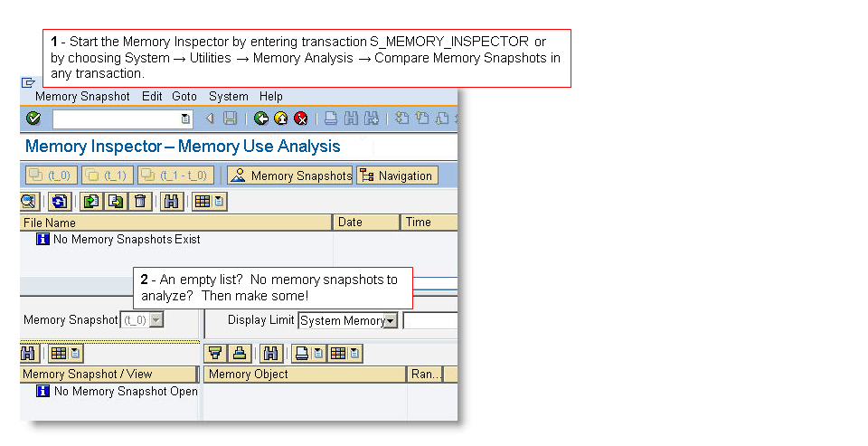868x446 pixels.
Task: Open the Display Limit System Memory dropdown
Action: tap(391, 320)
